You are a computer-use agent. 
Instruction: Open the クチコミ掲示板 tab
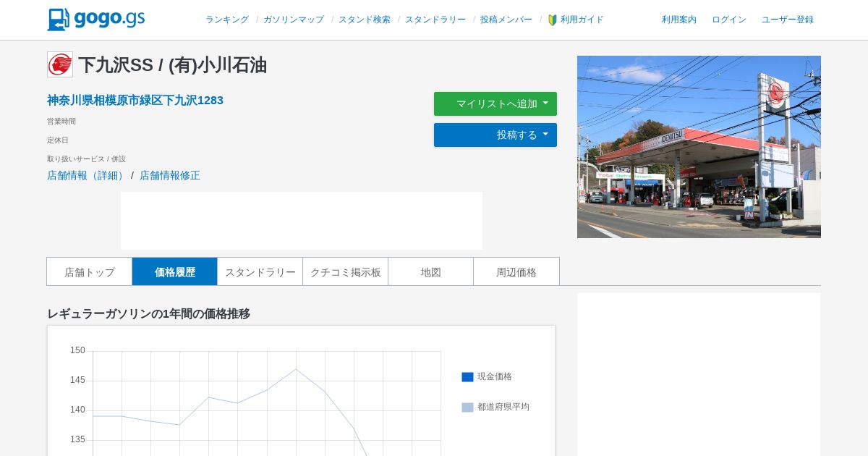coord(346,271)
